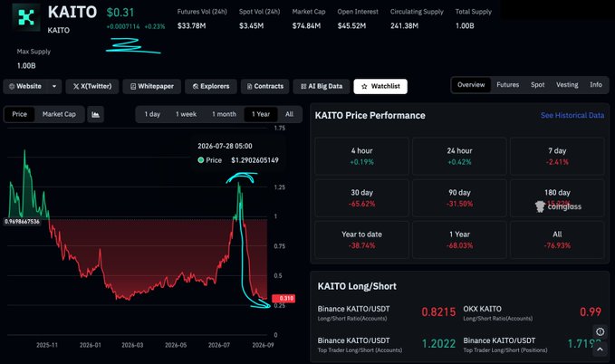This screenshot has width=615, height=364.
Task: Click the 90 day performance card
Action: point(459,198)
